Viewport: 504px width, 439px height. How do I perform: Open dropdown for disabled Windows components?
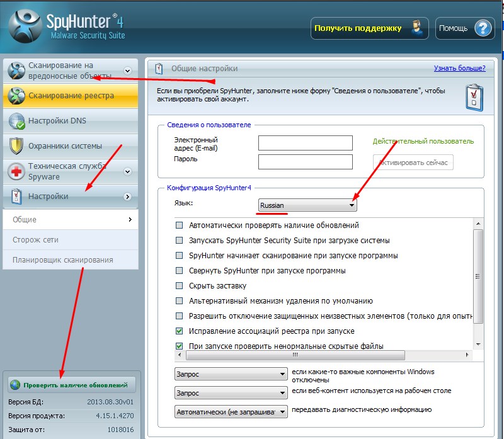[x=231, y=374]
